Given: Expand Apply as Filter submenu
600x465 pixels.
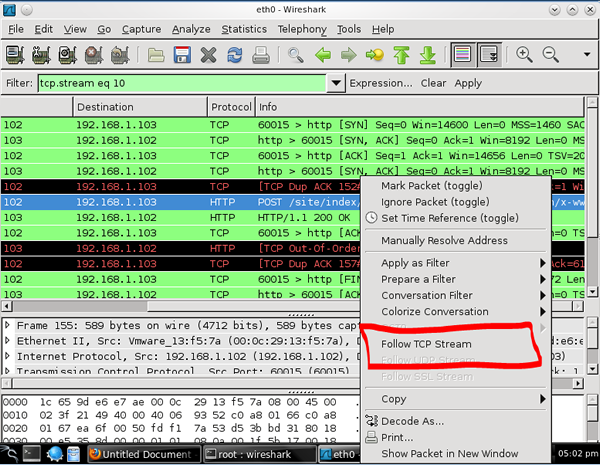Looking at the screenshot, I should pos(455,263).
